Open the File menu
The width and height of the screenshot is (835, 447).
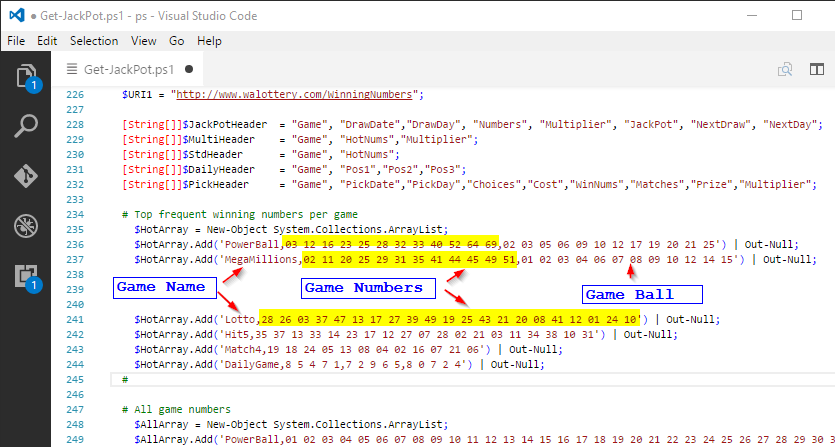pyautogui.click(x=17, y=41)
